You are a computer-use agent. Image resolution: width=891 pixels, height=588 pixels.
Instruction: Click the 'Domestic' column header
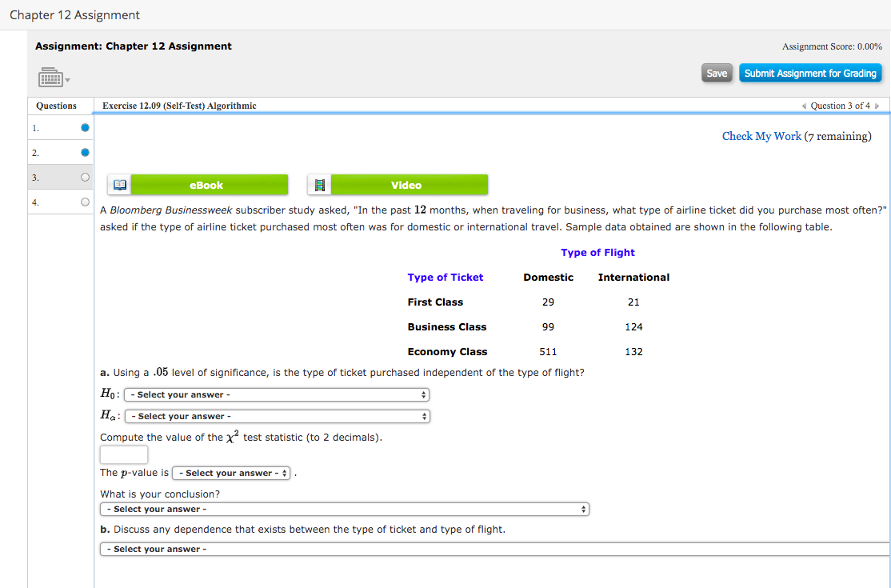tap(549, 278)
